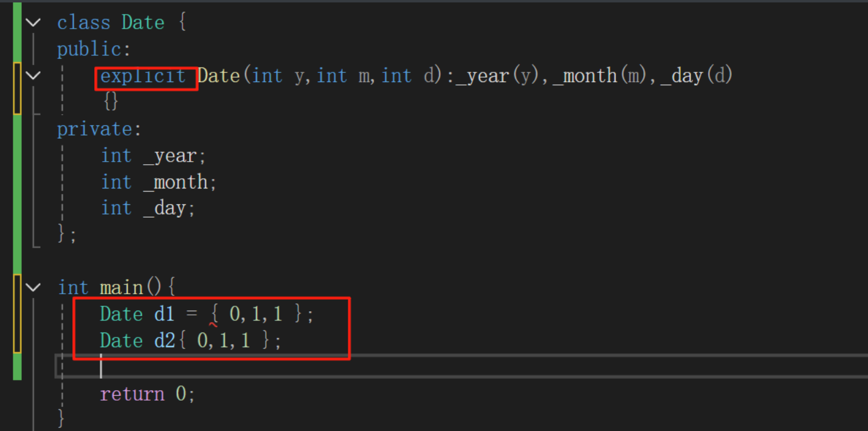Toggle a breakpoint on the explicit constructor line
This screenshot has height=431, width=868.
click(6, 75)
